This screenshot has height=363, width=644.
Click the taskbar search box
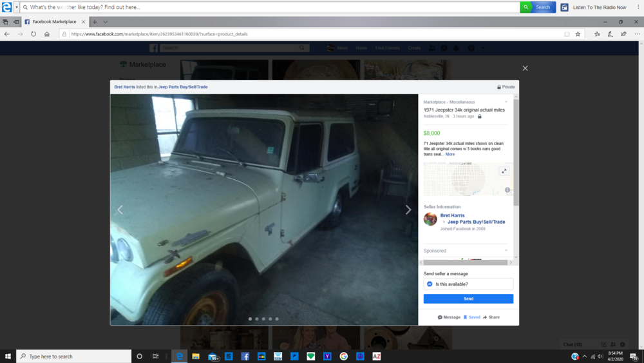[x=74, y=357]
